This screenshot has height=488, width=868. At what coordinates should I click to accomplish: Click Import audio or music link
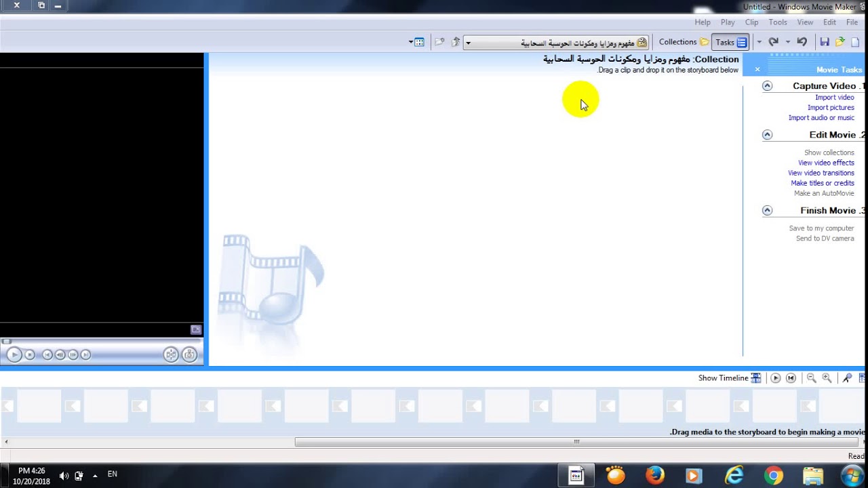click(821, 118)
